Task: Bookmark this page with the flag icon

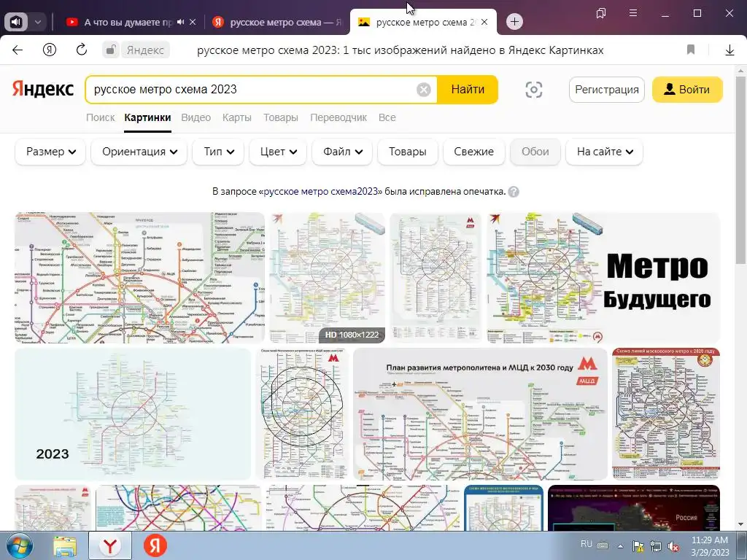Action: (x=691, y=50)
